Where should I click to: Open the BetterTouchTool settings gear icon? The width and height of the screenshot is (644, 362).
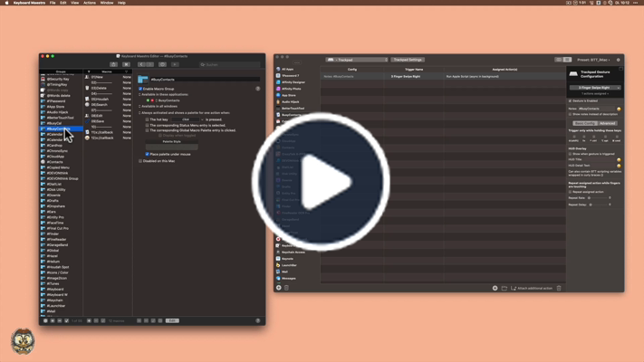[x=618, y=60]
